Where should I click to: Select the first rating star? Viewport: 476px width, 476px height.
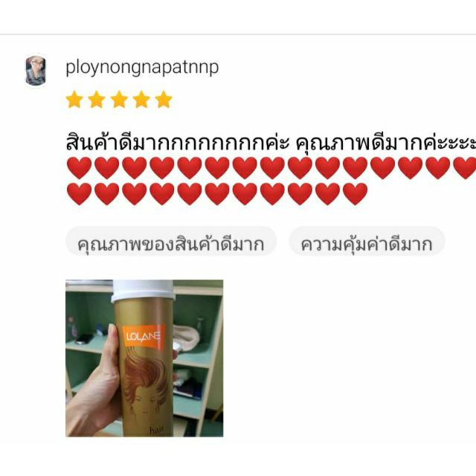pyautogui.click(x=74, y=99)
